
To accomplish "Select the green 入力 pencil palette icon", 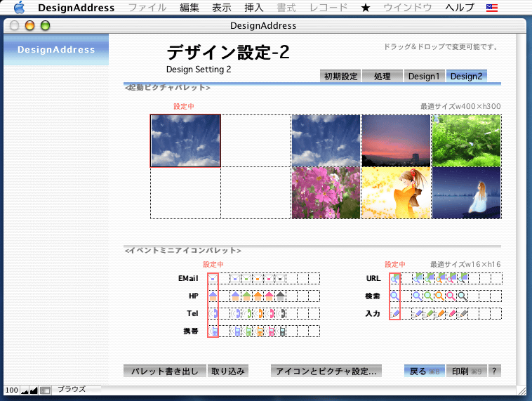I will (x=429, y=313).
